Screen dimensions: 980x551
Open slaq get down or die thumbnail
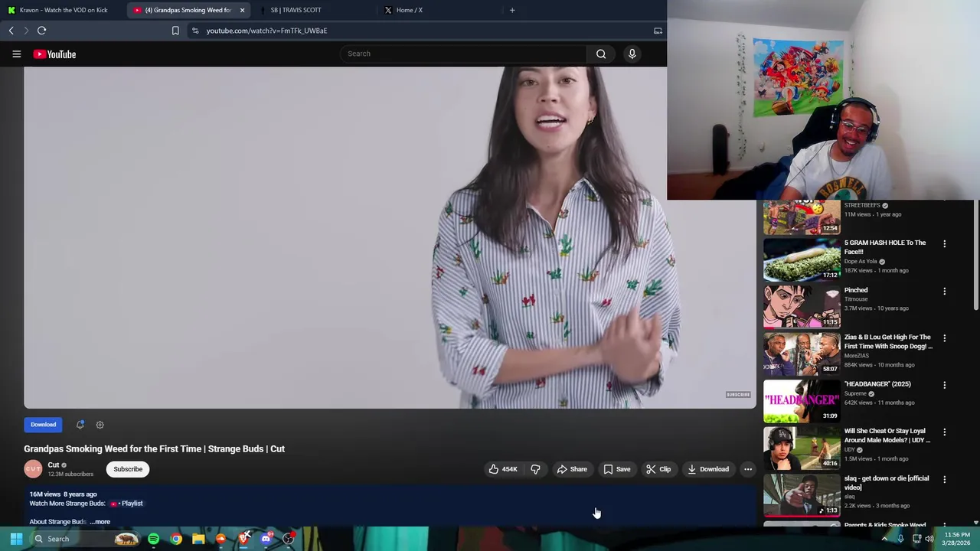click(x=802, y=494)
